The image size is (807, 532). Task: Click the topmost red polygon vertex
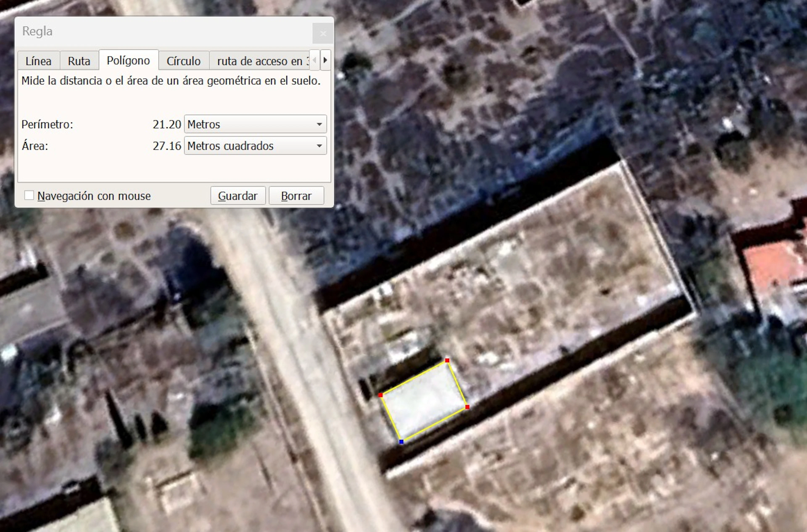point(447,360)
